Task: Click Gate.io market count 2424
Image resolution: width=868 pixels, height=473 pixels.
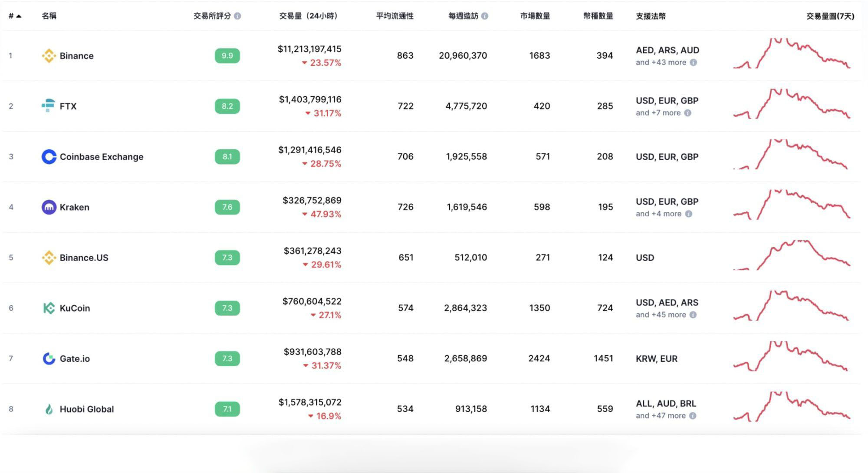Action: [x=539, y=358]
